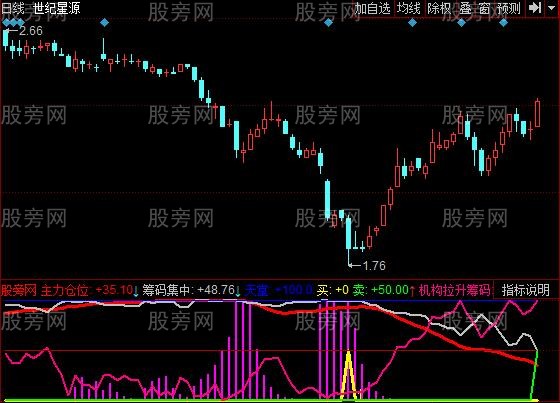
Task: Toggle the 均线 moving average lines
Action: pos(409,8)
